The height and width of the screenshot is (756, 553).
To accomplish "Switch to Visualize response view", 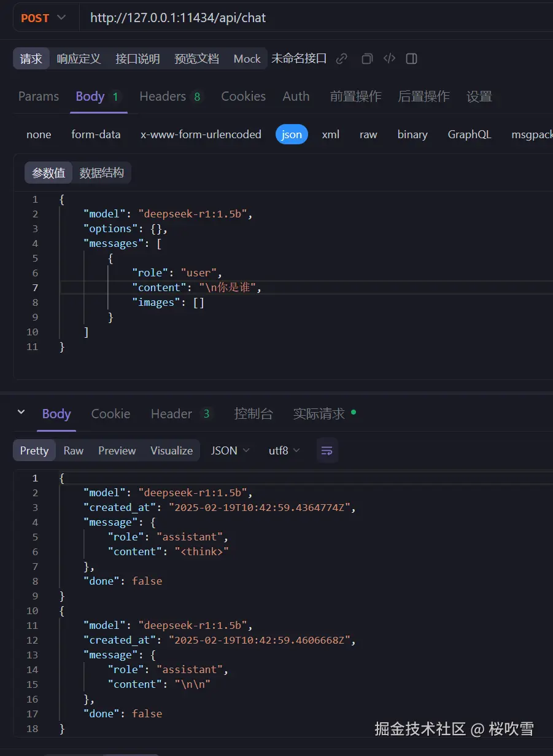I will (172, 450).
